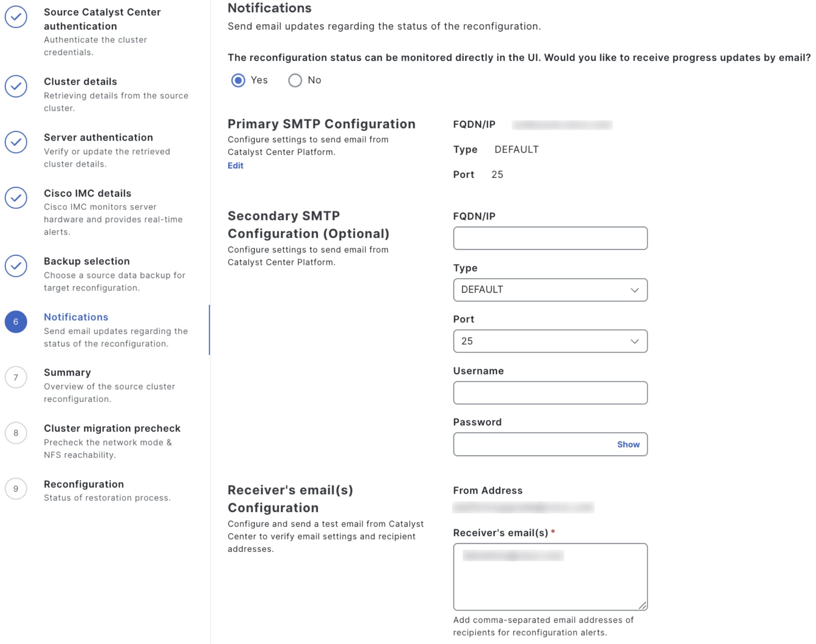Click the From Address label
Viewport: 816px width, 644px height.
pyautogui.click(x=488, y=490)
